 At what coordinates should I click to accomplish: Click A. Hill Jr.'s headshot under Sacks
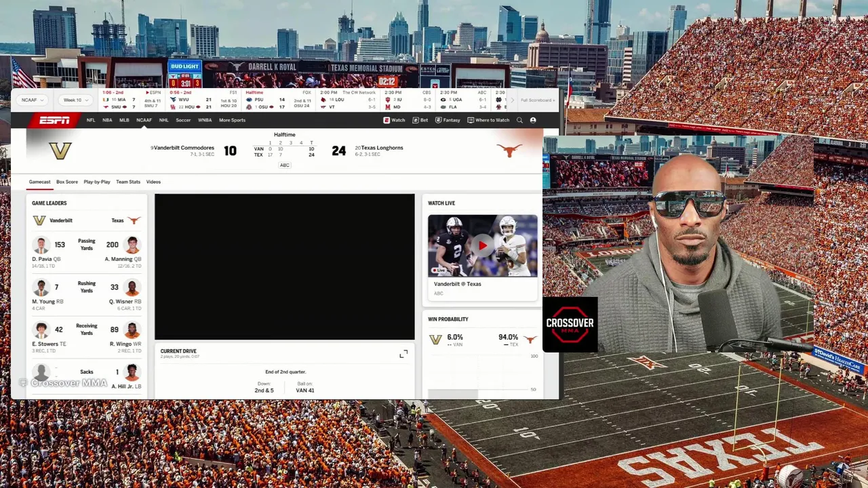pos(132,372)
